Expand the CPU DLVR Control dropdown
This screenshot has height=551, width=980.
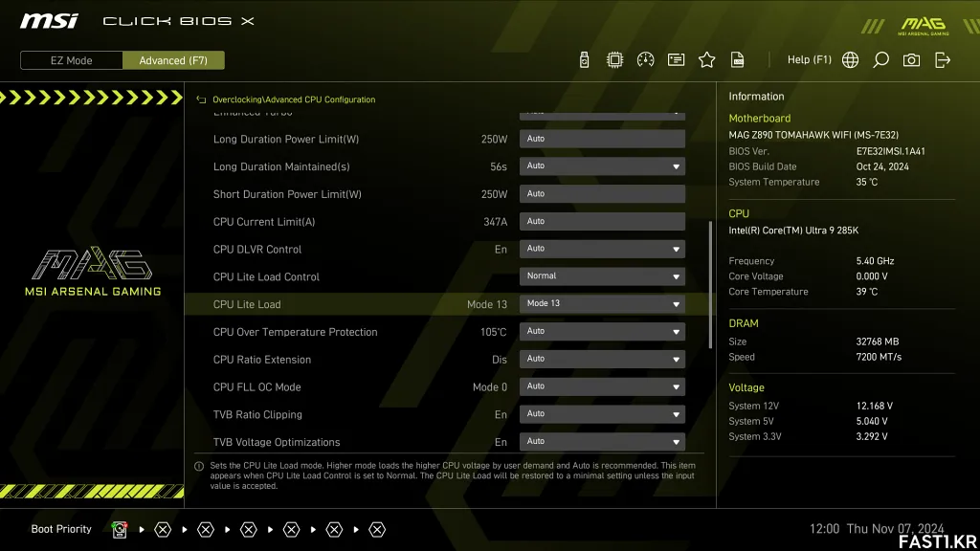(x=602, y=249)
